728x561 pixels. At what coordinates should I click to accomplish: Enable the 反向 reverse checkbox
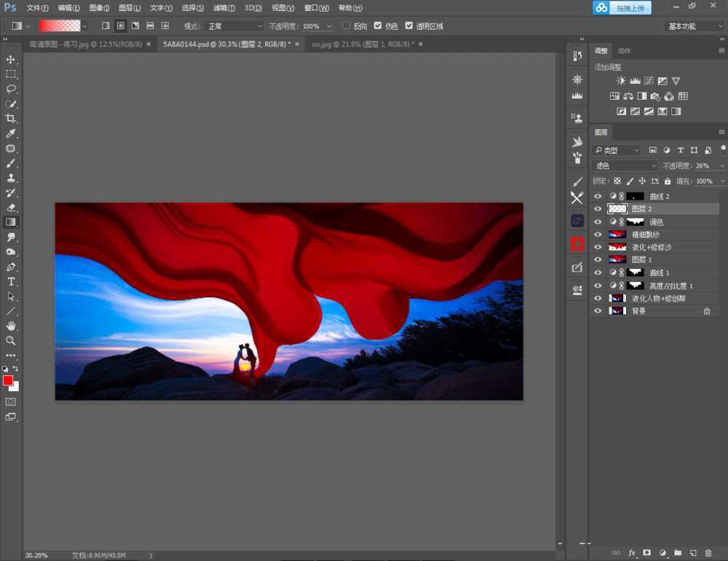tap(347, 25)
